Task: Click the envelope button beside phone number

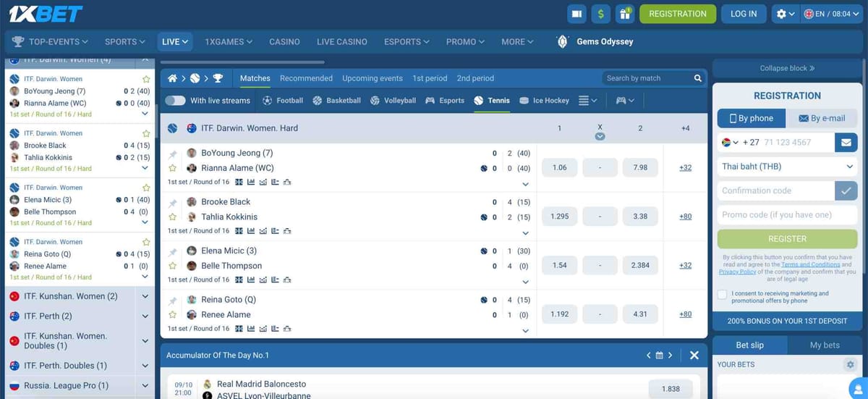Action: click(x=846, y=143)
